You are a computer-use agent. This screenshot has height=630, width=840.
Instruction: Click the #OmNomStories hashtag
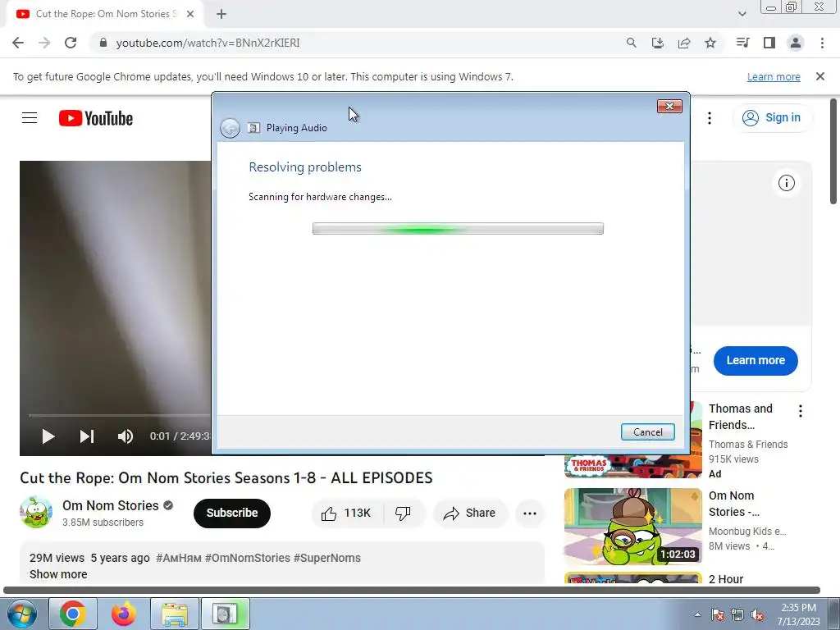pyautogui.click(x=248, y=558)
